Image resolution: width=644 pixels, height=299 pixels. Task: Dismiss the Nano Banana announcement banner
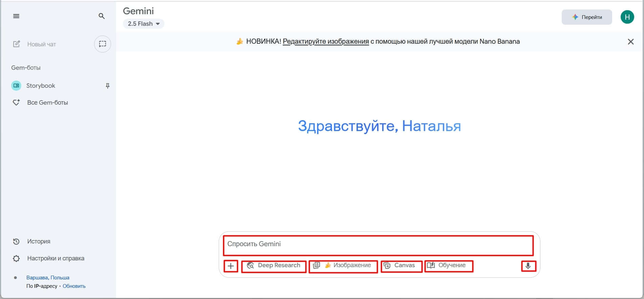point(630,42)
